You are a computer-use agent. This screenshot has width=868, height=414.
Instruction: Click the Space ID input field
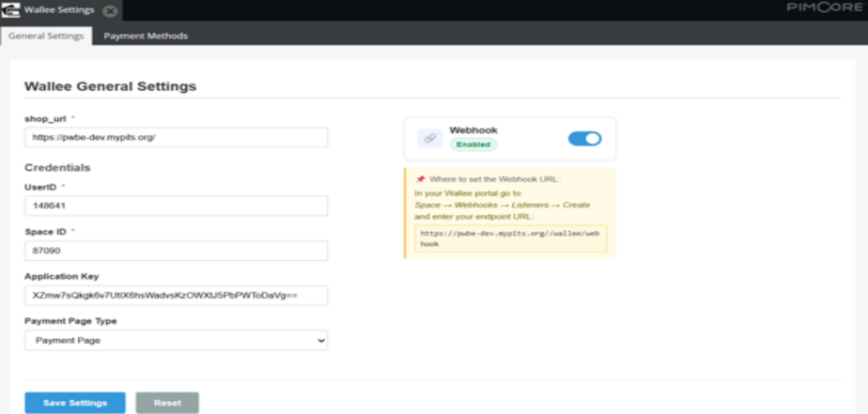click(177, 250)
